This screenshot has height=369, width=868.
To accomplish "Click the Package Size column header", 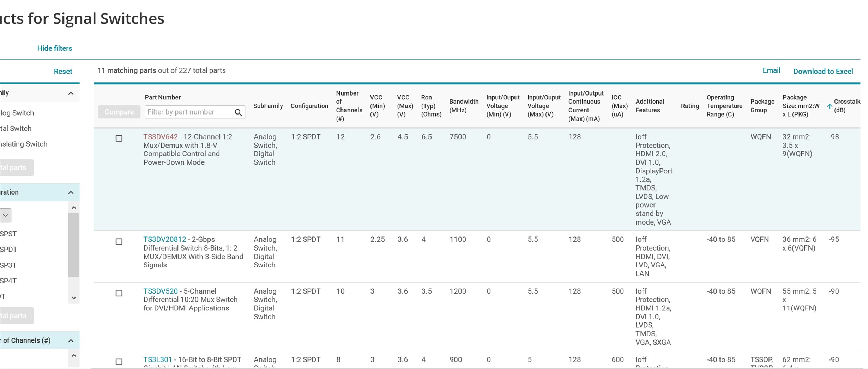I will click(801, 106).
